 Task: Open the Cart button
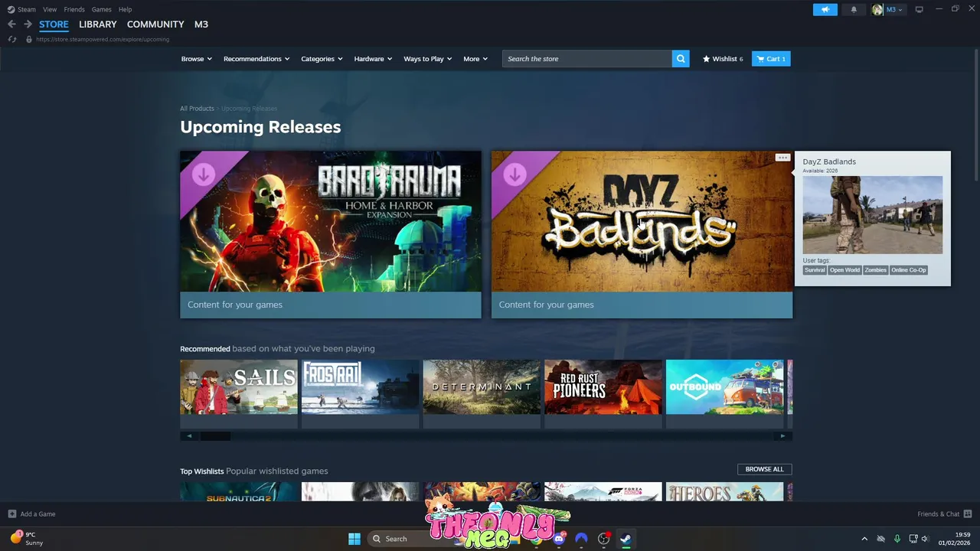click(x=771, y=59)
